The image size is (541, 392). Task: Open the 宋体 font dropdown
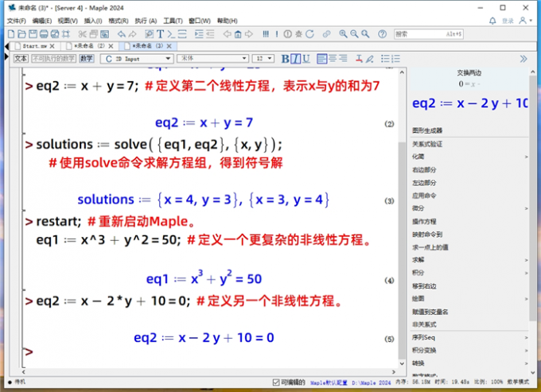(x=212, y=59)
